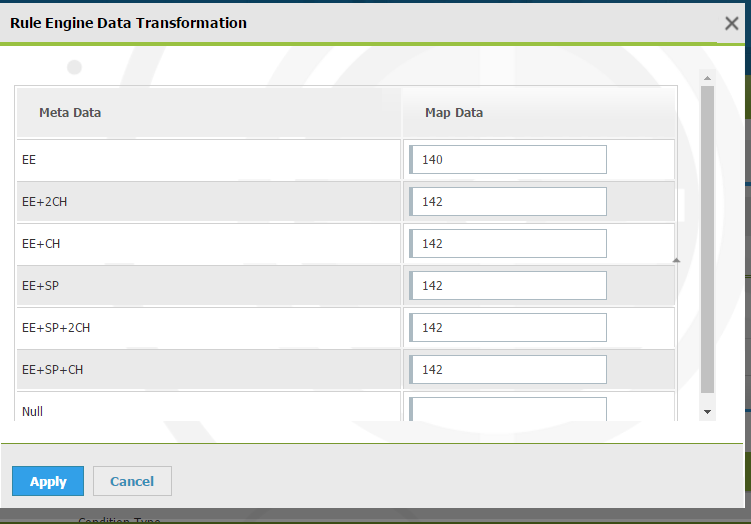Viewport: 751px width, 524px height.
Task: Click the EE+SP meta data label
Action: click(41, 286)
